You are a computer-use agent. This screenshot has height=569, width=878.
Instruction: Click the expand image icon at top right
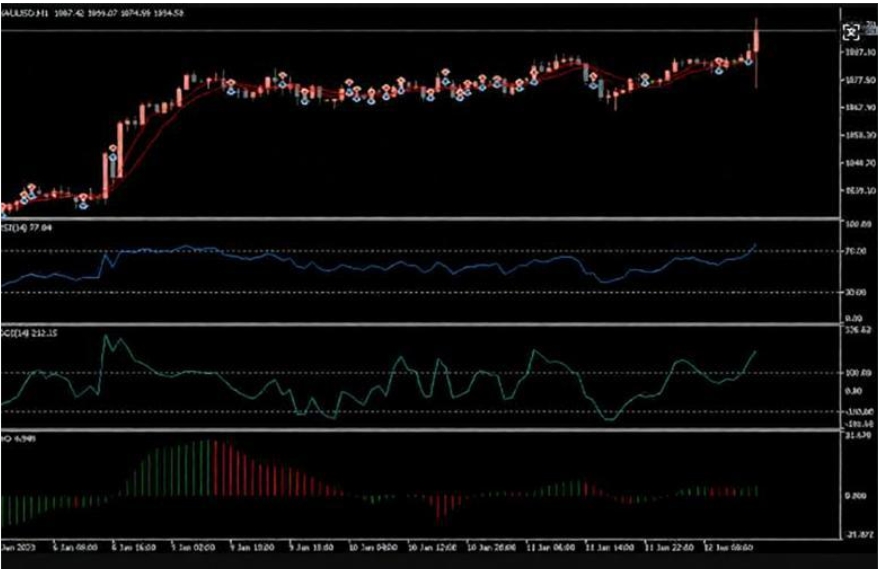[x=852, y=31]
